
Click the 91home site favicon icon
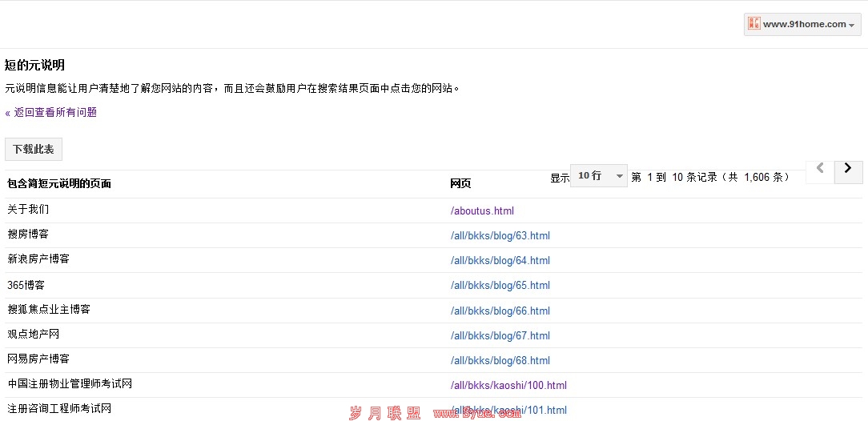pos(753,24)
